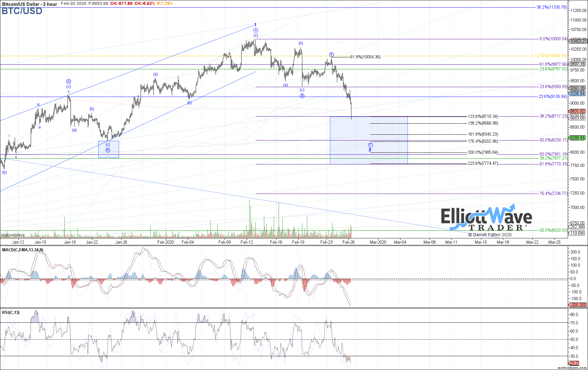Select the 138.2%(8566.98) extension label
Image resolution: width=588 pixels, height=370 pixels.
[483, 123]
